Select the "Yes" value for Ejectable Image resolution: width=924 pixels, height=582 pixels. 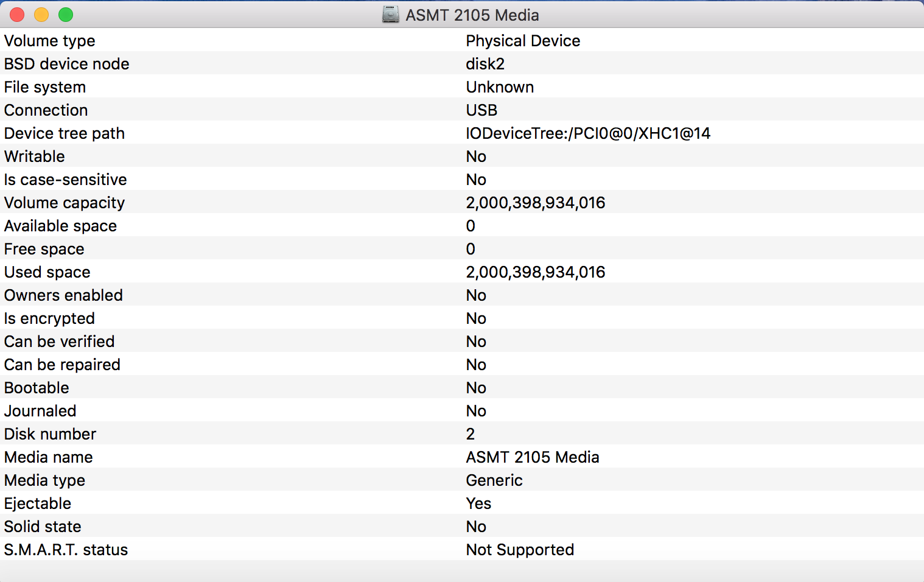tap(478, 503)
